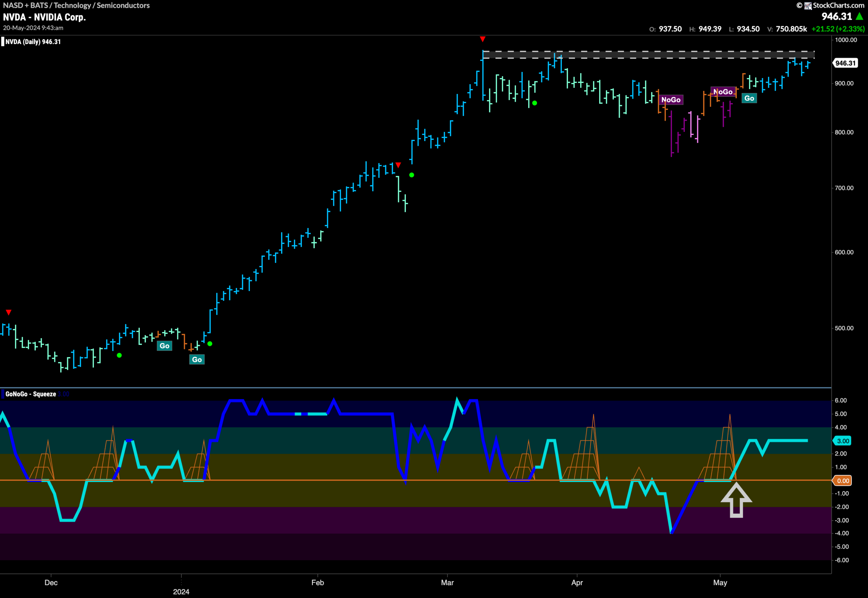Image resolution: width=868 pixels, height=598 pixels.
Task: Click the NVDA - NVIDIA Corp. title
Action: pyautogui.click(x=44, y=17)
